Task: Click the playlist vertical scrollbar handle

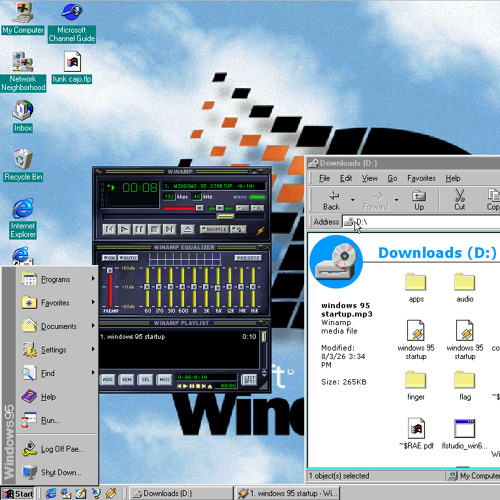Action: pos(264,337)
